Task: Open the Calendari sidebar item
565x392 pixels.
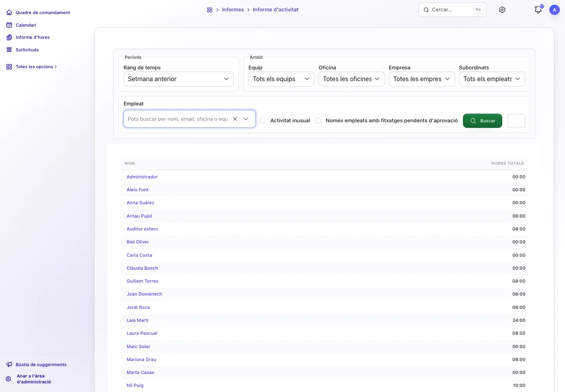Action: click(x=26, y=25)
